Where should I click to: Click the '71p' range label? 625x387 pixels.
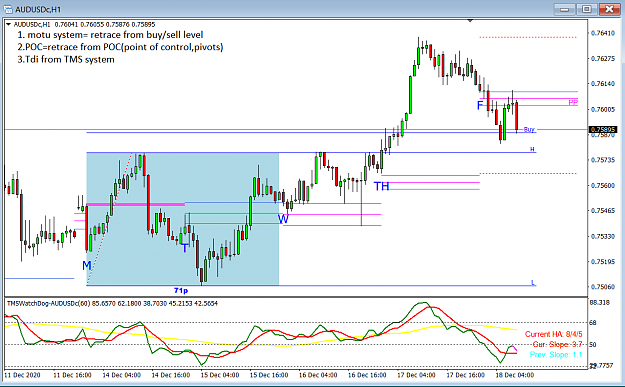point(181,291)
